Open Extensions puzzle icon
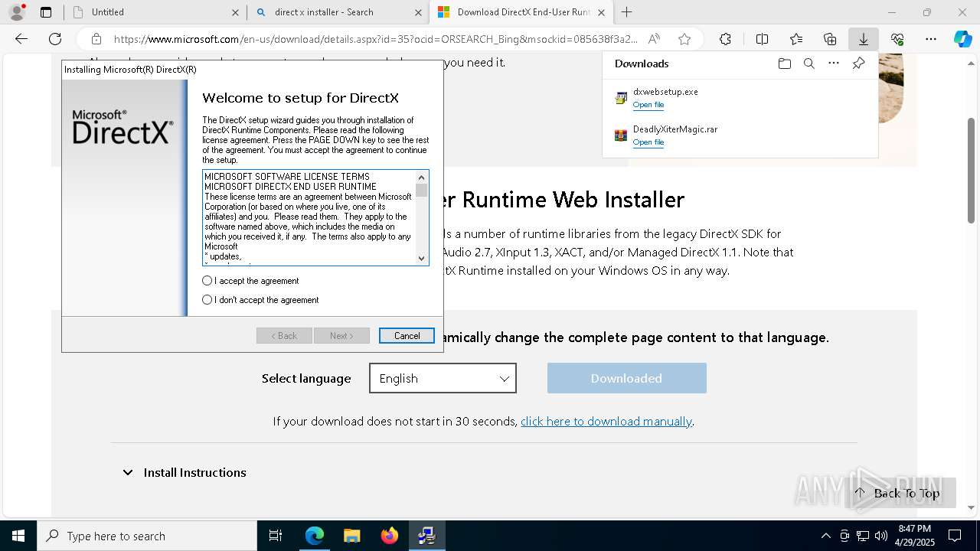Screen dimensions: 980x551 click(725, 39)
